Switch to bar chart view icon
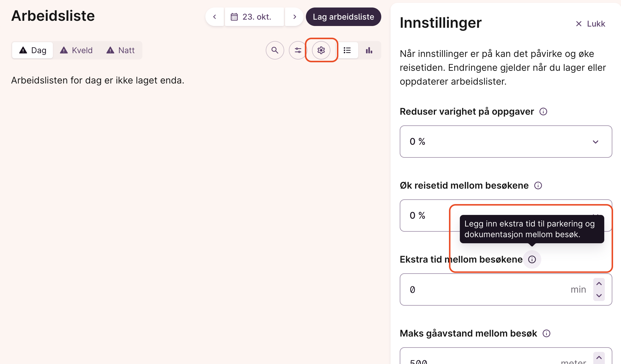Screen dimensions: 621x364 [x=369, y=50]
